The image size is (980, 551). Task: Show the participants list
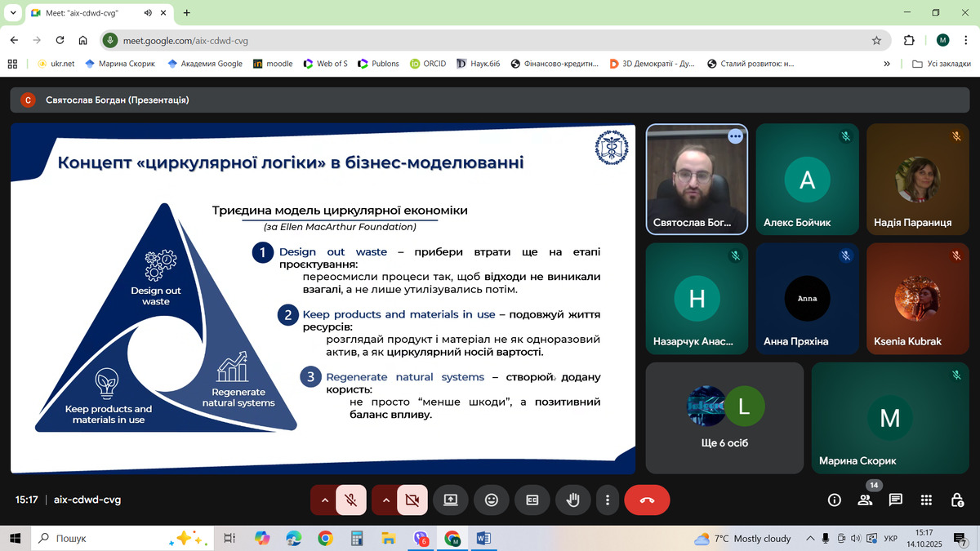[x=865, y=500]
